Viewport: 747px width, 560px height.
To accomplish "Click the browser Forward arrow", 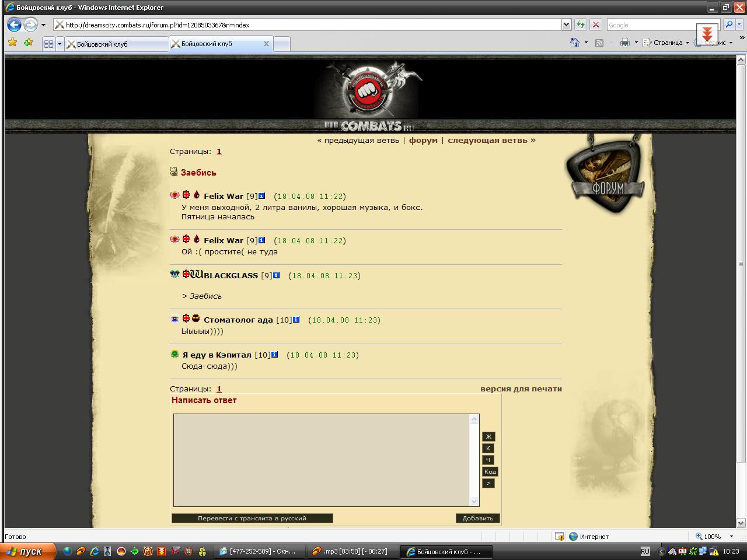I will coord(30,24).
